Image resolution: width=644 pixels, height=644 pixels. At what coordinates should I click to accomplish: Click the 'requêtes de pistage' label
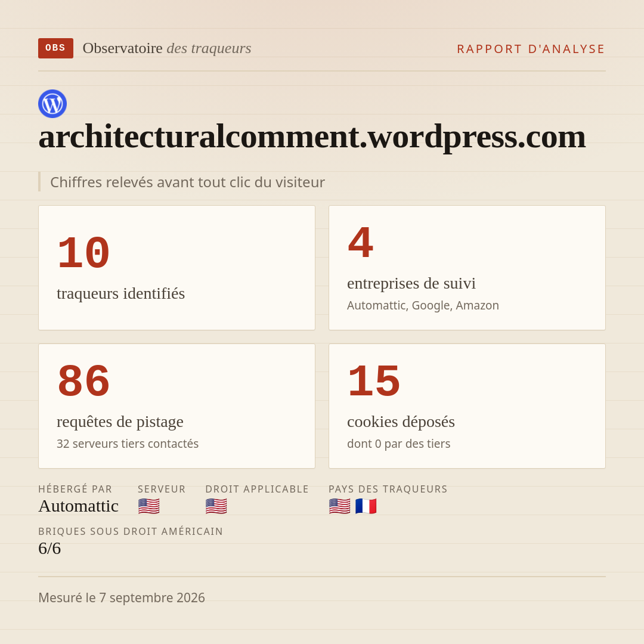(x=120, y=422)
